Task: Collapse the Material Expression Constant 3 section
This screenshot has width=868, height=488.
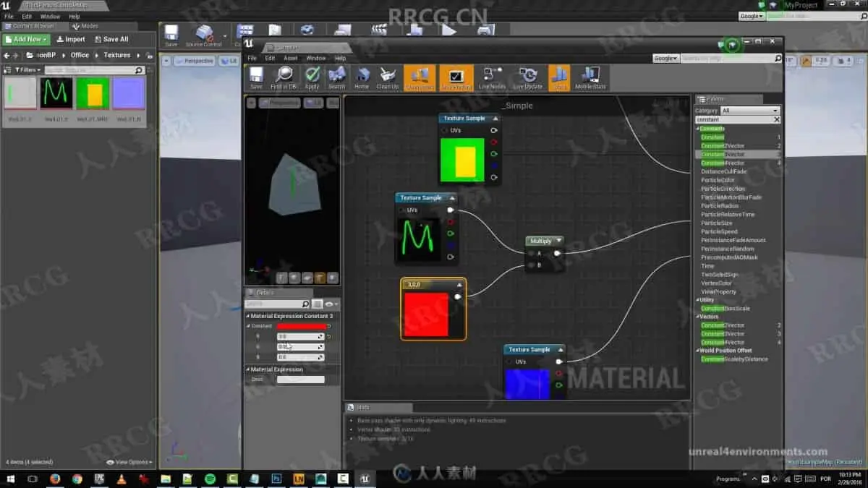Action: (x=247, y=316)
